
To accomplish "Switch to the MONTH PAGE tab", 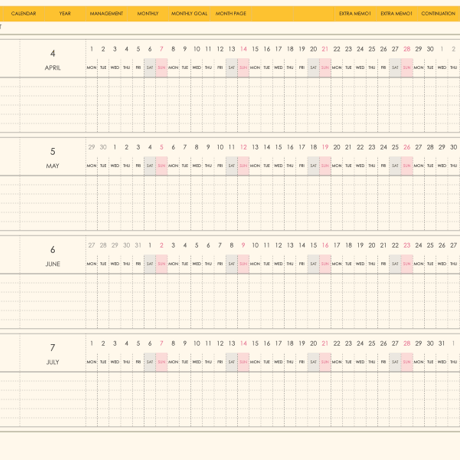I will pos(231,14).
